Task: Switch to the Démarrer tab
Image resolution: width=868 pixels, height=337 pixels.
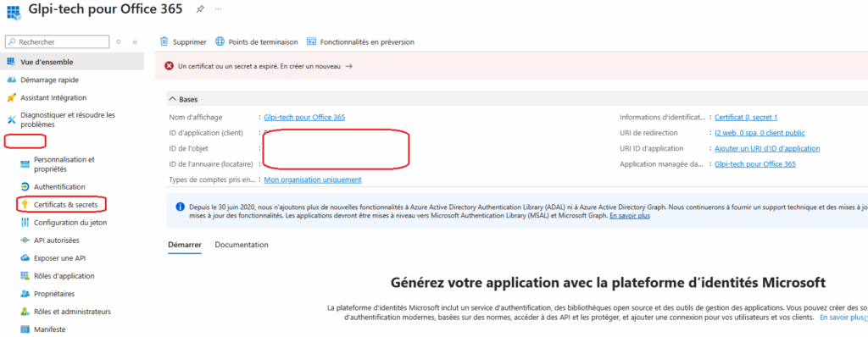Action: tap(184, 245)
